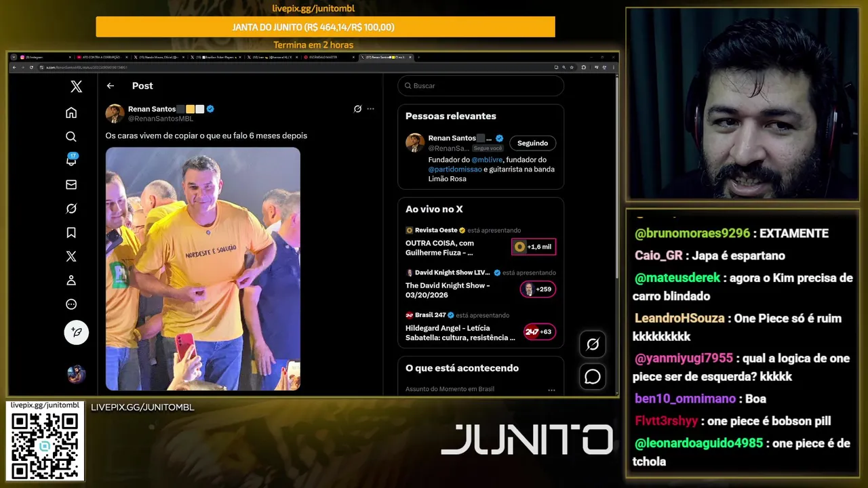Open the post photo of yellow shirt man
The width and height of the screenshot is (868, 488).
[x=203, y=269]
